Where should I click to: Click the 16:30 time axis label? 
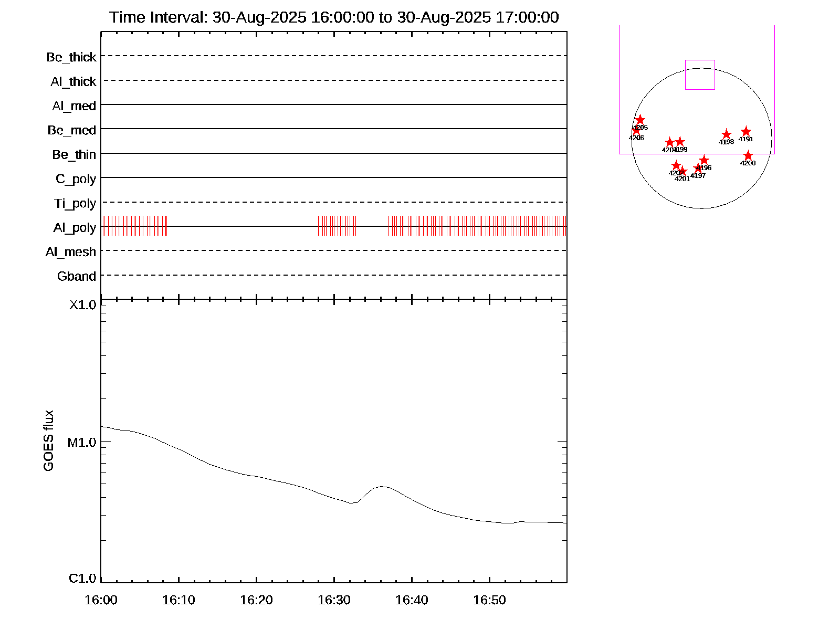click(334, 600)
